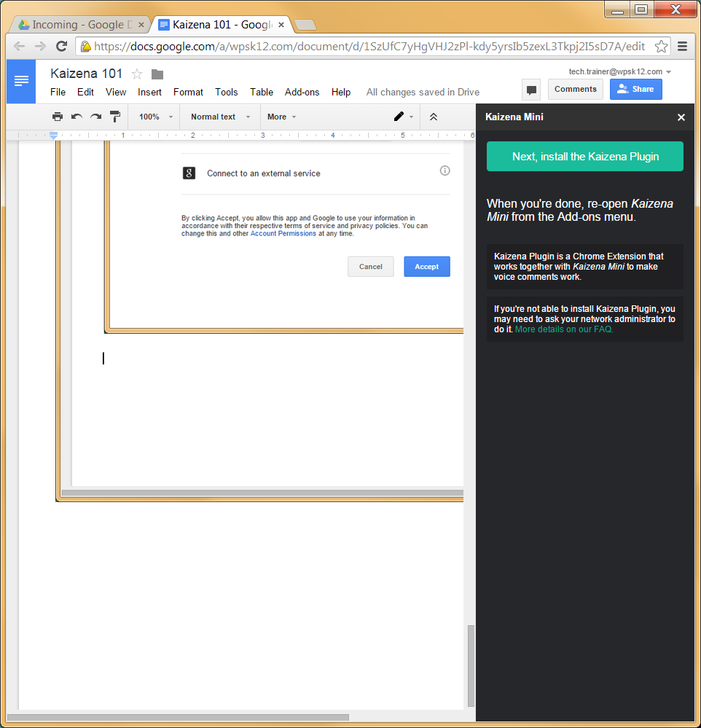The width and height of the screenshot is (701, 728).
Task: Reload the page in Chrome
Action: tap(61, 46)
